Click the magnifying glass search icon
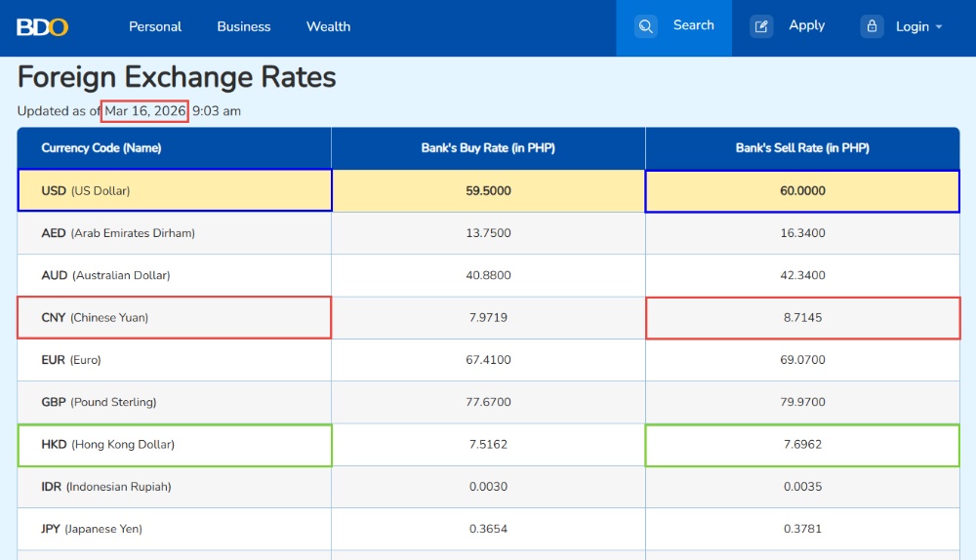This screenshot has height=560, width=976. point(645,26)
